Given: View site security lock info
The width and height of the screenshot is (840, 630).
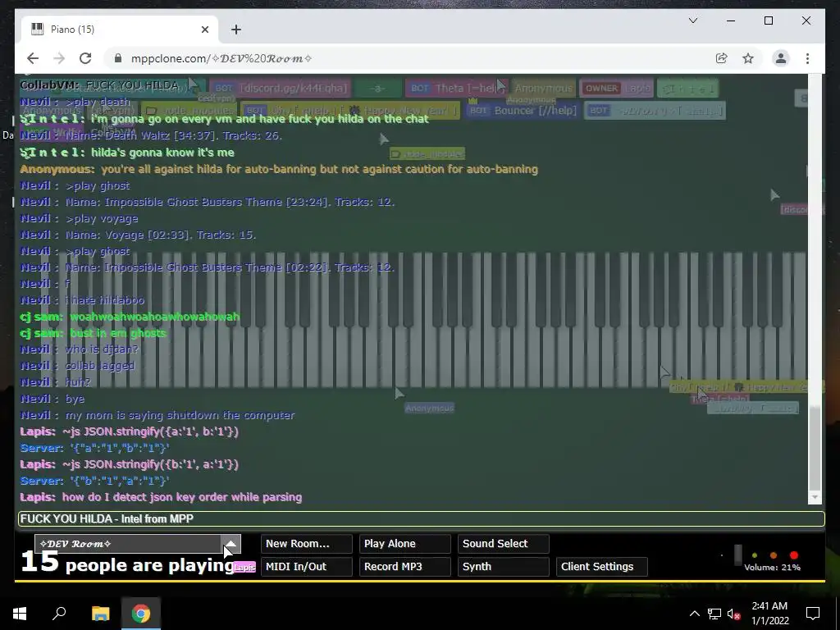Looking at the screenshot, I should pyautogui.click(x=118, y=58).
